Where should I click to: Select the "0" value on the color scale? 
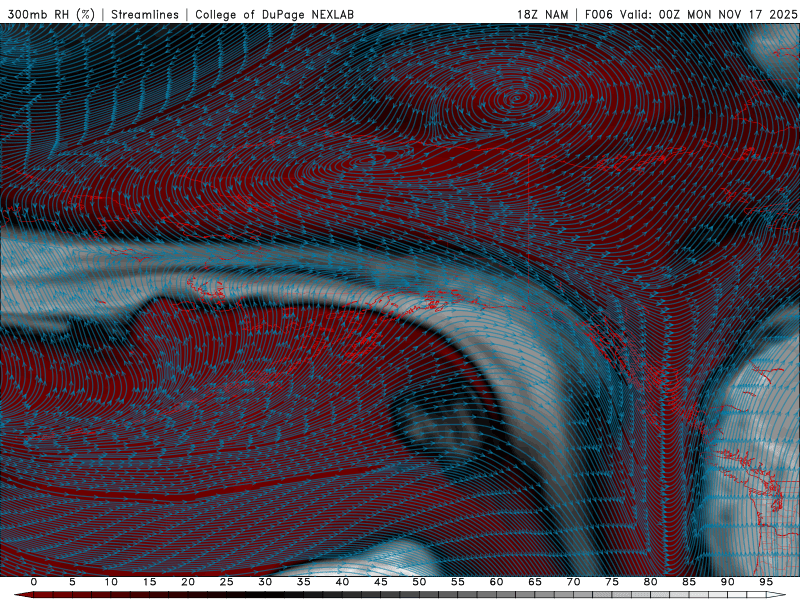click(x=34, y=582)
